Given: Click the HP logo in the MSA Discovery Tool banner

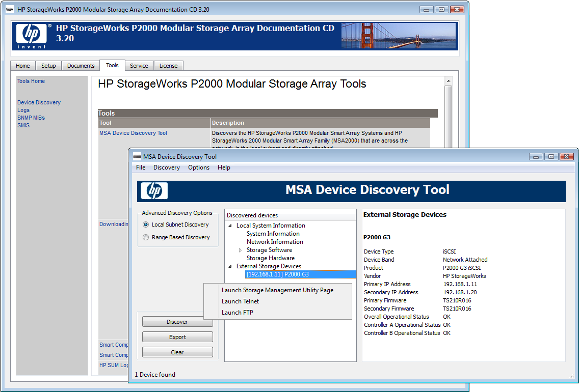Looking at the screenshot, I should (154, 190).
